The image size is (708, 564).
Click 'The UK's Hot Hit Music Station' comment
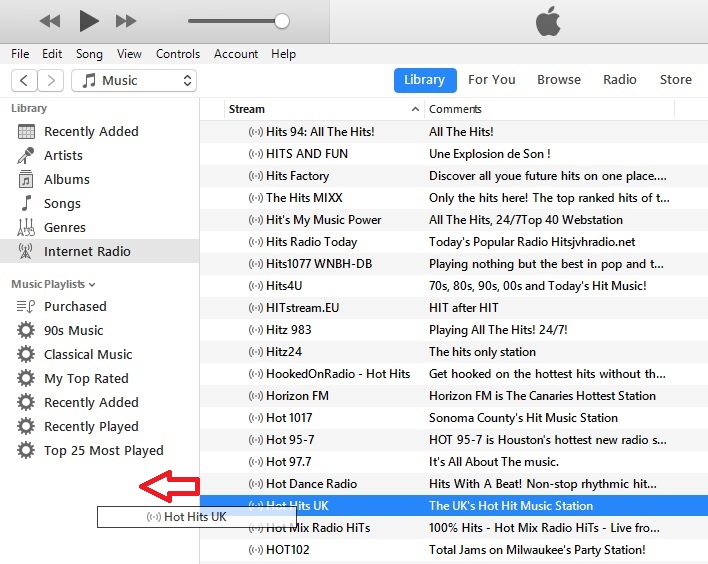tap(511, 506)
